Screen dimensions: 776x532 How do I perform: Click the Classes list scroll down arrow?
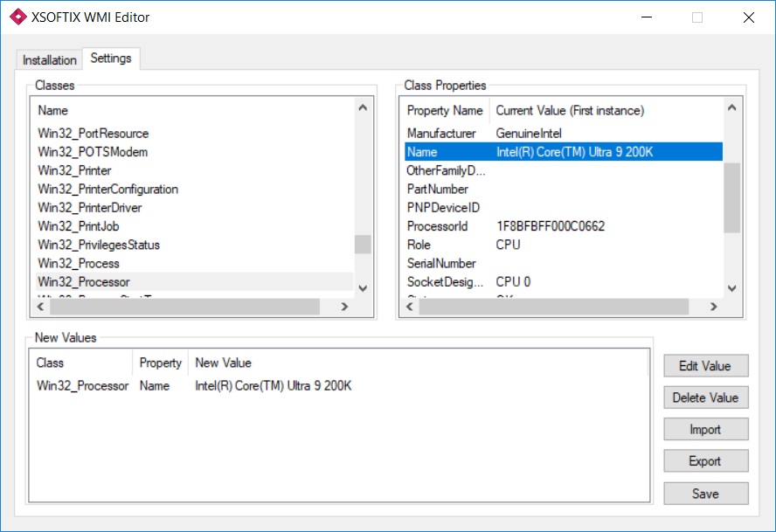(363, 288)
